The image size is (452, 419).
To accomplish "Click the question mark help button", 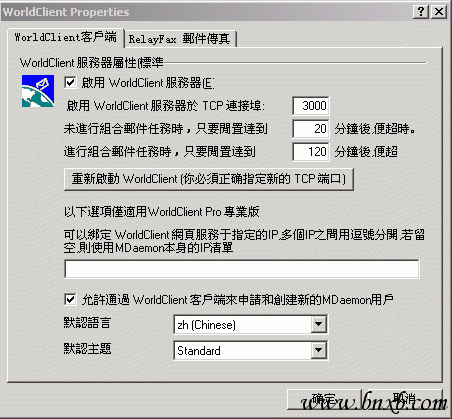I will (421, 12).
